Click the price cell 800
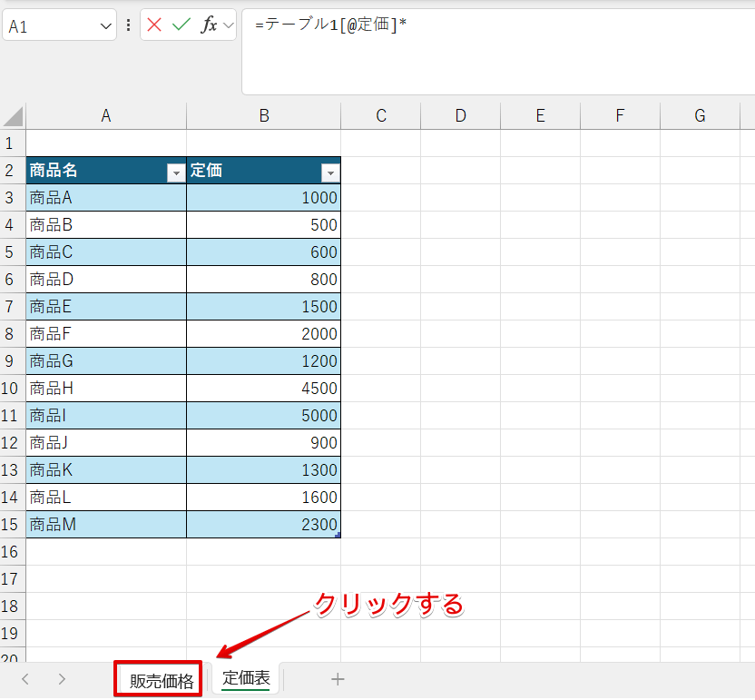Image resolution: width=755 pixels, height=700 pixels. pos(264,280)
